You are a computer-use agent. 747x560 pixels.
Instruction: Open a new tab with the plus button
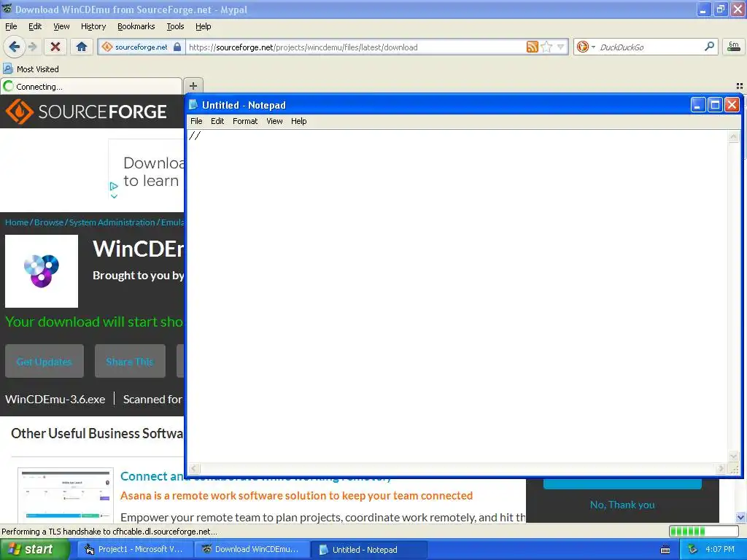point(193,86)
